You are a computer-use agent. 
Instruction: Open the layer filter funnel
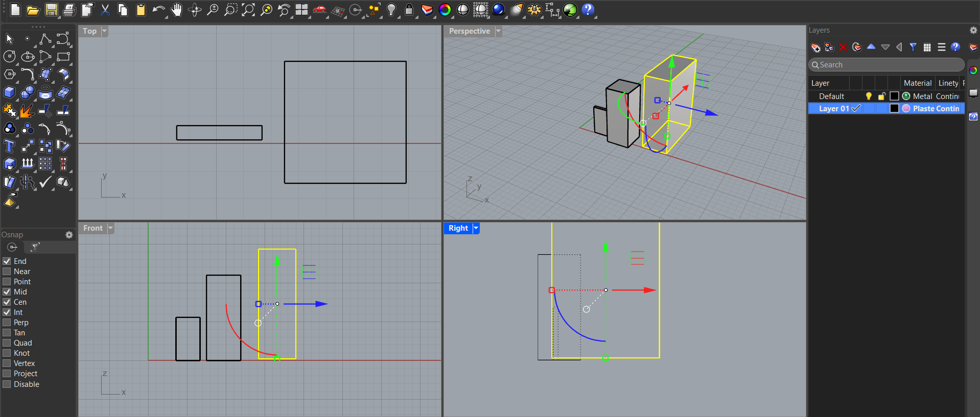point(913,47)
